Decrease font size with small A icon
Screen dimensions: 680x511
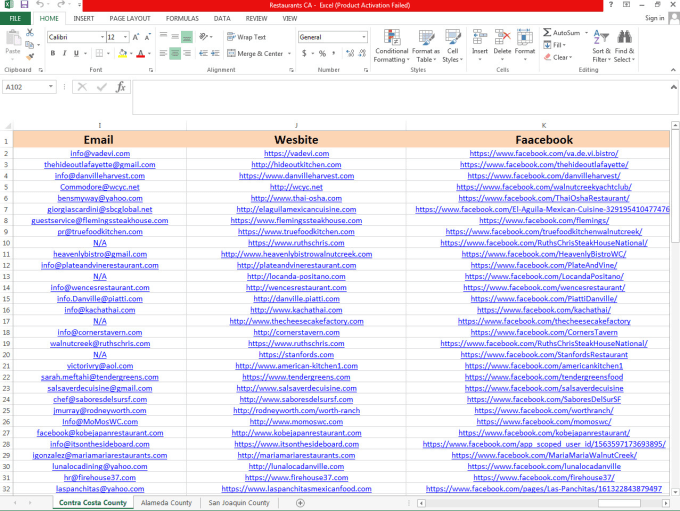(147, 37)
